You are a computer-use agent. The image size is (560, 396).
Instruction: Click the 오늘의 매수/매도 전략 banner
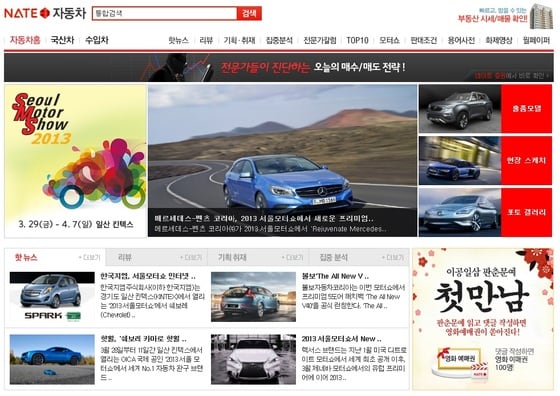(x=279, y=67)
